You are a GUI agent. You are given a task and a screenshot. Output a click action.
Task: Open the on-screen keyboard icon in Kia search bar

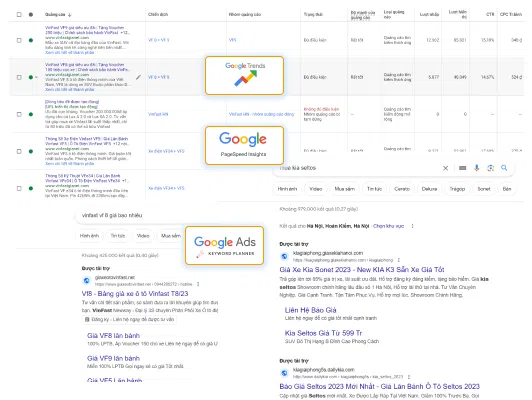click(x=462, y=168)
